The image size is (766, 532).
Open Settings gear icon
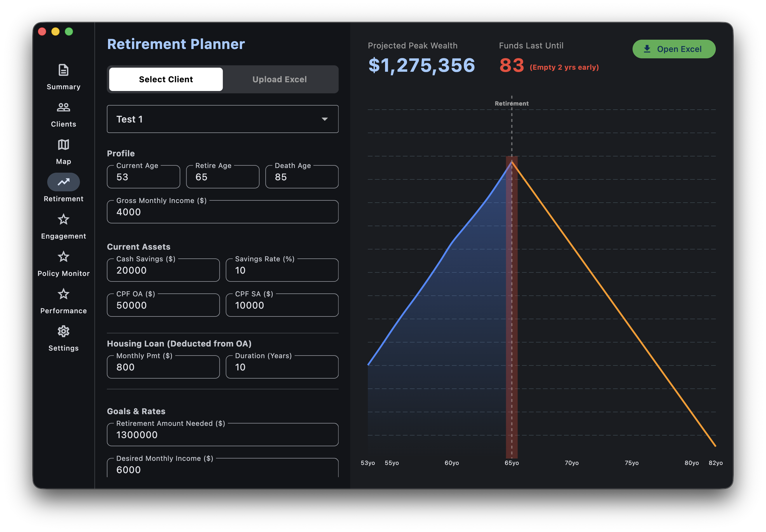tap(63, 331)
